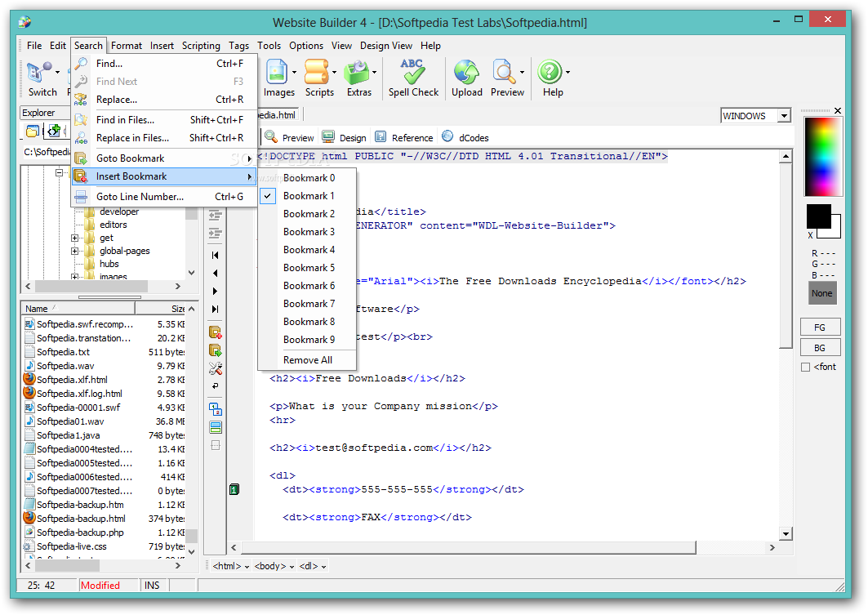
Task: Open the Images dropdown arrow
Action: pos(294,72)
